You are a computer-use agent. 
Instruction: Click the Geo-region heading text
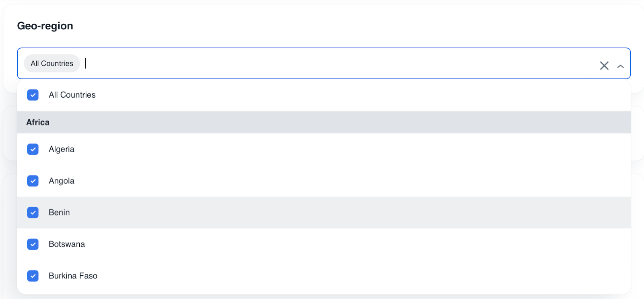(45, 26)
